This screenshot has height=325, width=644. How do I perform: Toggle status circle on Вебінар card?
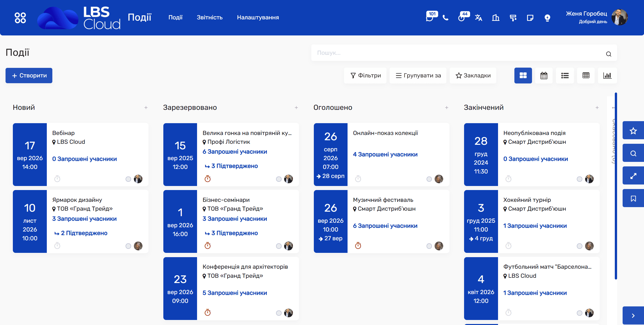[128, 179]
